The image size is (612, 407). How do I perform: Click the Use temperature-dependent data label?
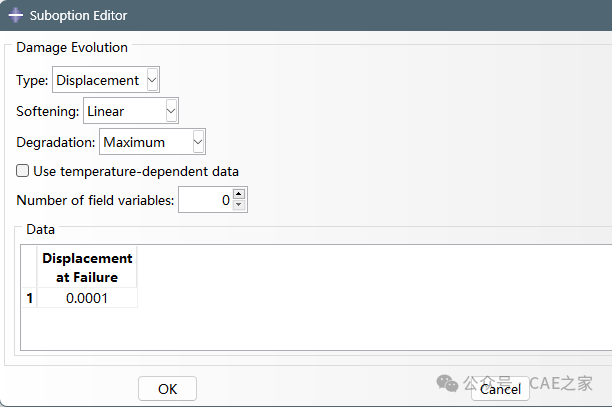click(x=136, y=171)
